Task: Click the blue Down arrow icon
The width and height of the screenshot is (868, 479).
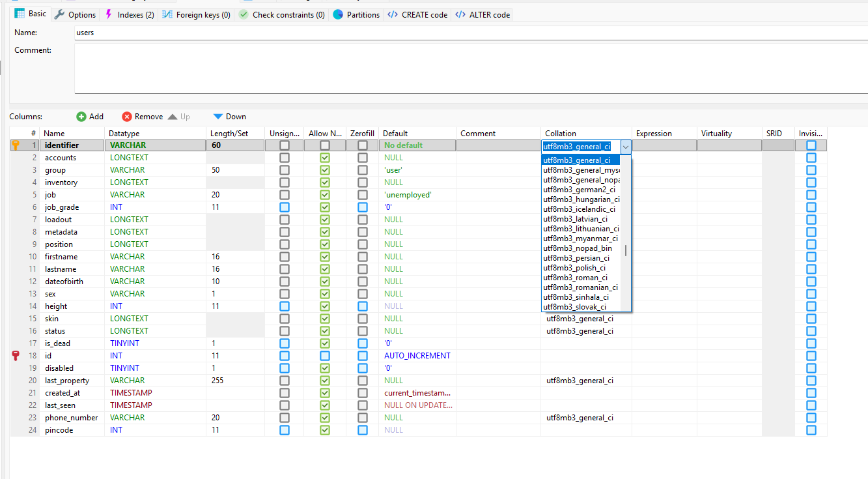Action: 218,117
